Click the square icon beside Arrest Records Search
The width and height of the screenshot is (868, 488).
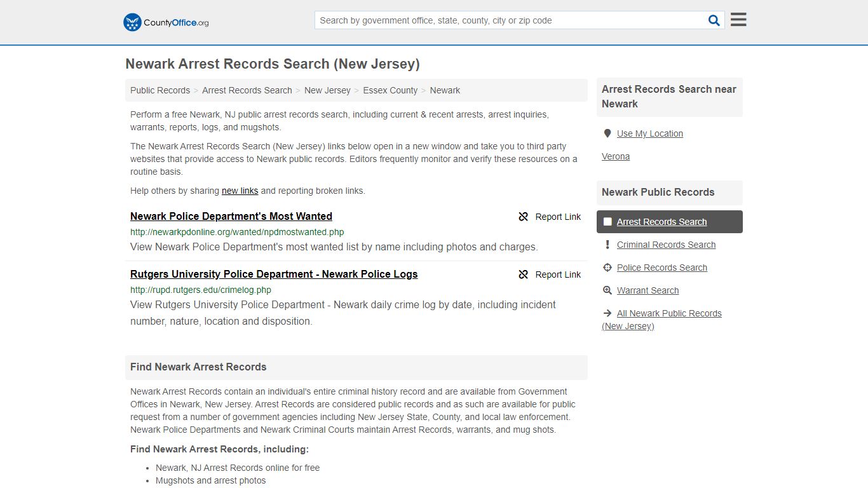607,222
